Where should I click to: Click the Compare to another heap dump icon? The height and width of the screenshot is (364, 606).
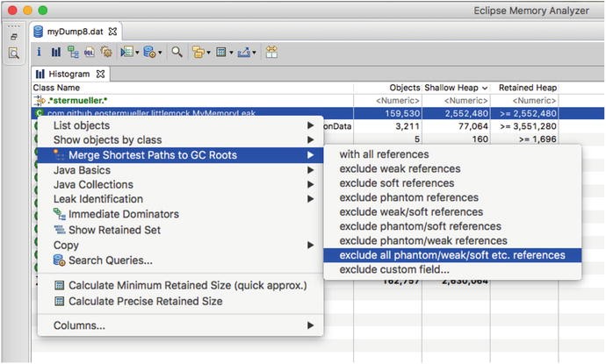(x=271, y=52)
